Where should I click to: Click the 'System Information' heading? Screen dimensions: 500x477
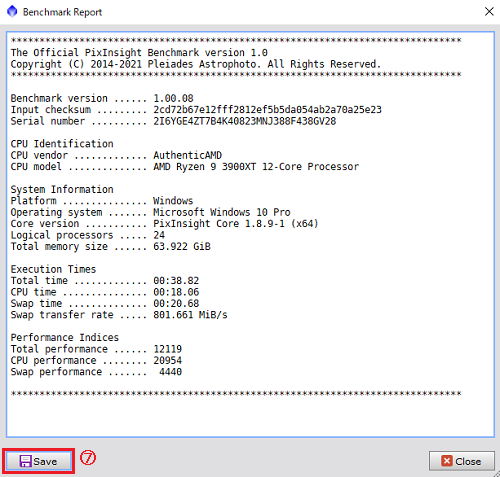[62, 189]
